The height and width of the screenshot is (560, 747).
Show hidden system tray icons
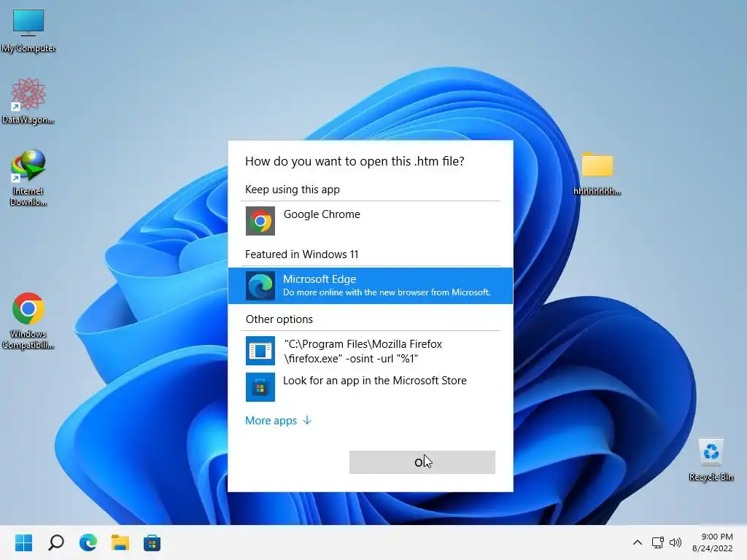click(x=638, y=542)
